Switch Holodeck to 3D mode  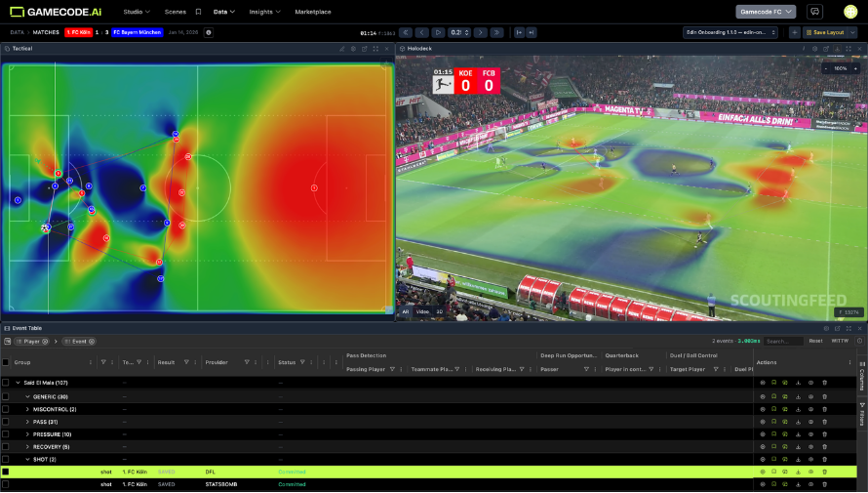point(439,311)
